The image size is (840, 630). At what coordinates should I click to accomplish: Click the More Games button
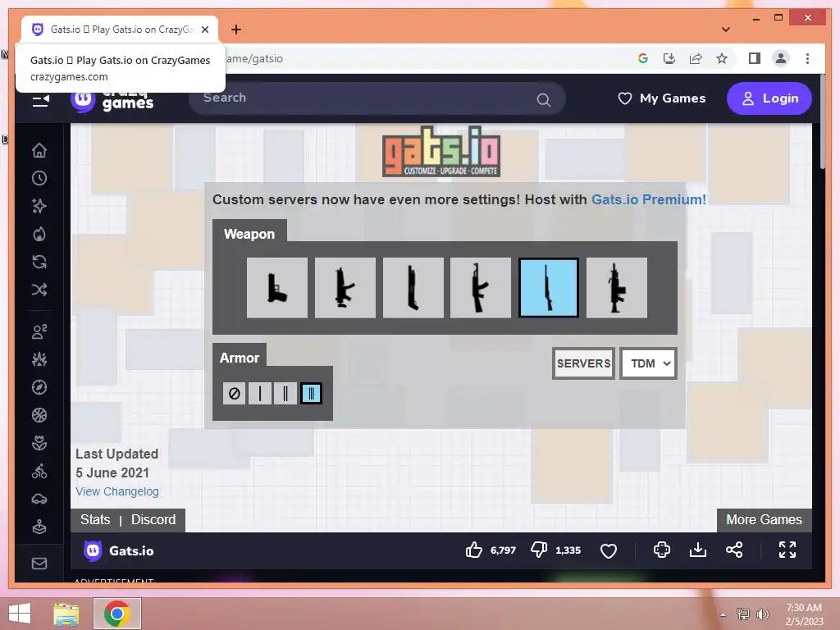point(764,519)
